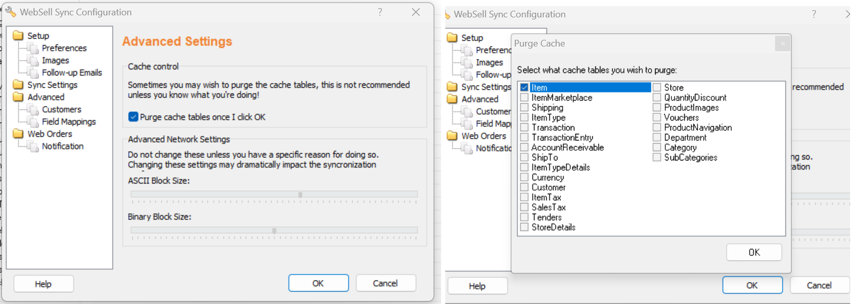Check the AccountReceivable checkbox

point(524,147)
